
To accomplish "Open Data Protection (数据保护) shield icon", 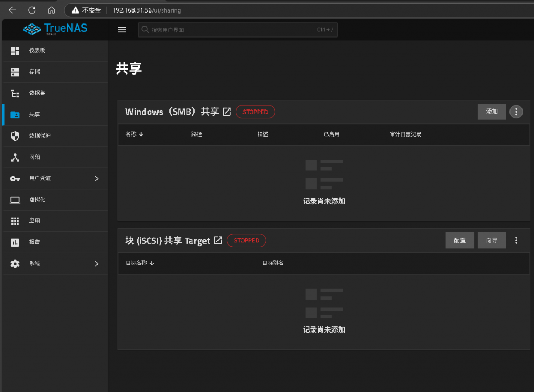I will click(15, 136).
